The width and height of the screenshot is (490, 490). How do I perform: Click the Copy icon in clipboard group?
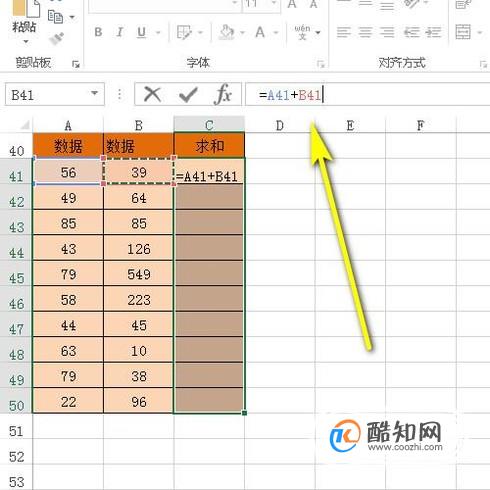coord(55,16)
